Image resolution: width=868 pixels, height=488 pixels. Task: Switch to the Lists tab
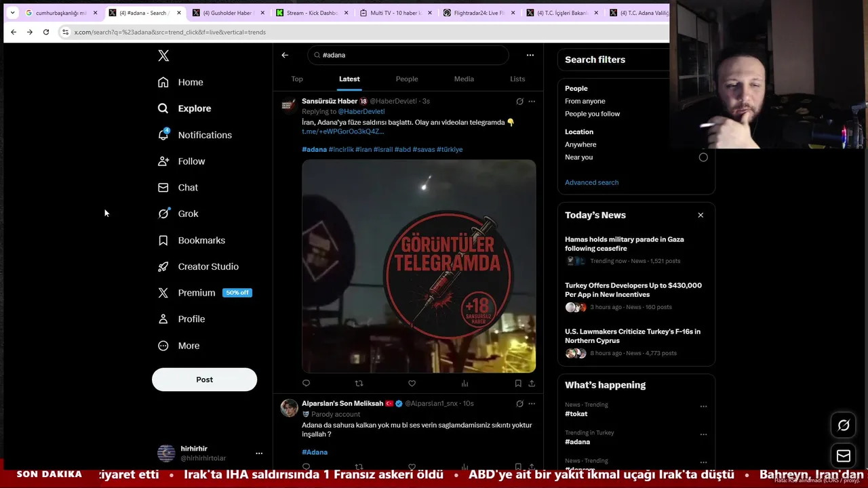click(517, 79)
